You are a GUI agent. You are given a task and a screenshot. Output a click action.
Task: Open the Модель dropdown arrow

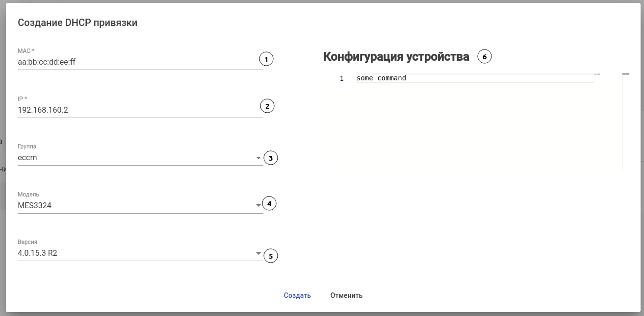click(x=258, y=206)
